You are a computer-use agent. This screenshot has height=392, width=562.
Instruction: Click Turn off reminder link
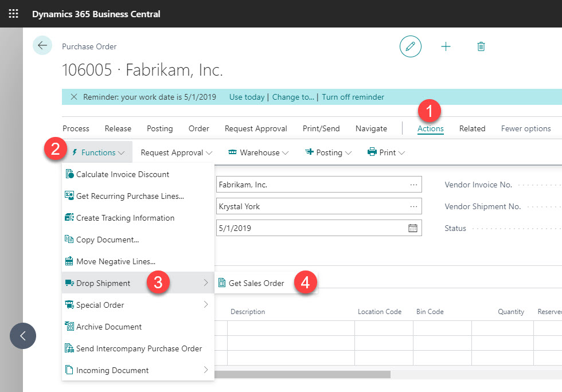point(353,97)
